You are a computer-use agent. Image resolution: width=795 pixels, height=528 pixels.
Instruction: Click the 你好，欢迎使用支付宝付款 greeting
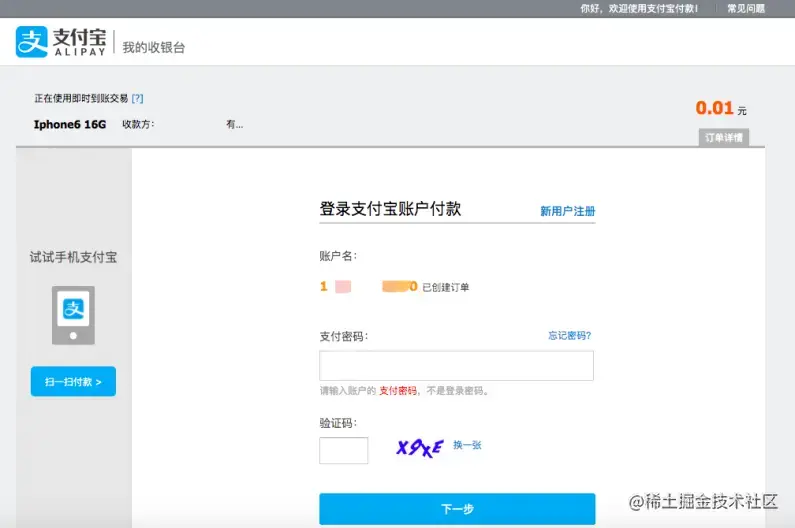[639, 9]
